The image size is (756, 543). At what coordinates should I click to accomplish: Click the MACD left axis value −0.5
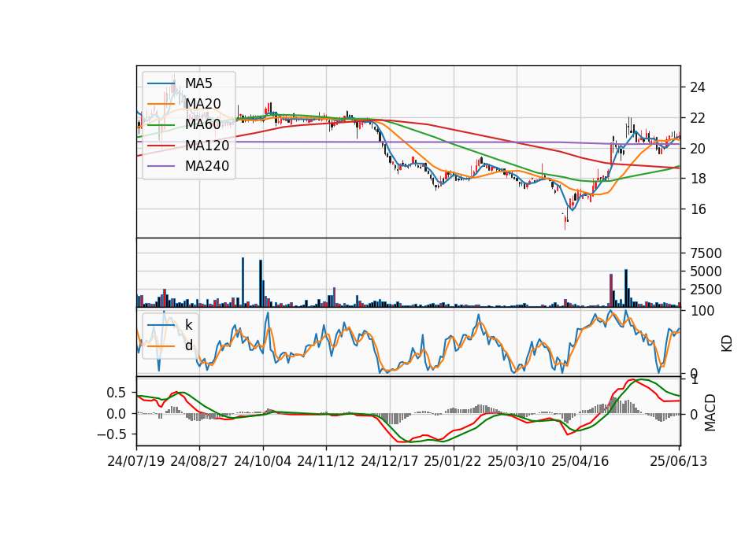click(112, 434)
